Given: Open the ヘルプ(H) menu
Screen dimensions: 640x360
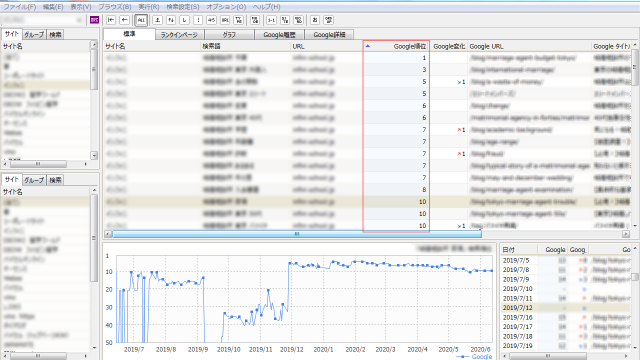Looking at the screenshot, I should coord(267,7).
